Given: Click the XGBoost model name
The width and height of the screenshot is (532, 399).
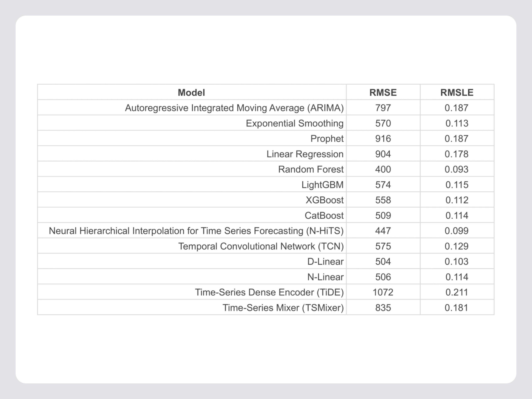Looking at the screenshot, I should [324, 200].
